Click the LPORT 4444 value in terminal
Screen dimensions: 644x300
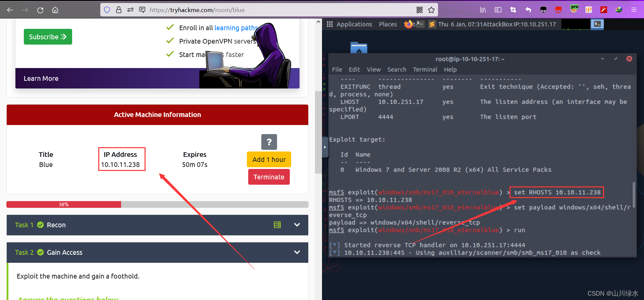click(x=386, y=117)
